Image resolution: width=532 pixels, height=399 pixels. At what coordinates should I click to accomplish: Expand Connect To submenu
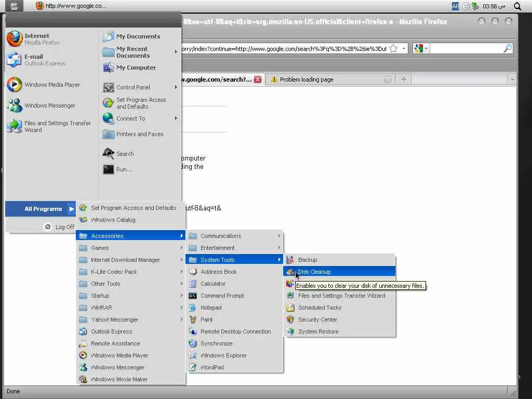click(176, 118)
